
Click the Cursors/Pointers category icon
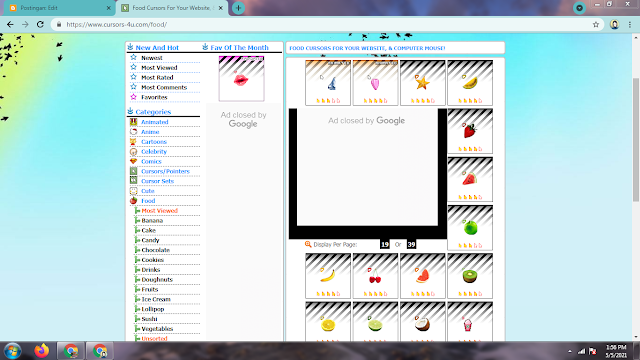click(x=133, y=171)
